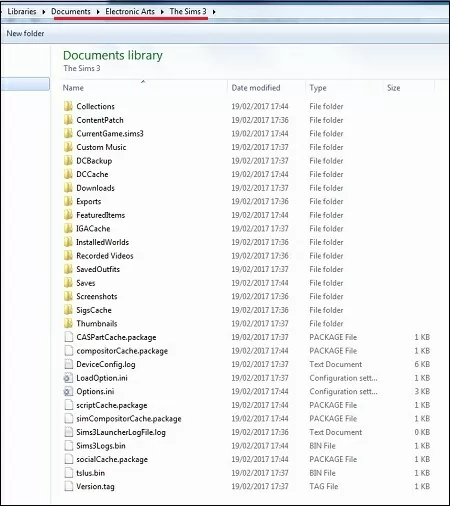Click the BIN File type of tslus.bin
The width and height of the screenshot is (450, 506).
pyautogui.click(x=322, y=473)
